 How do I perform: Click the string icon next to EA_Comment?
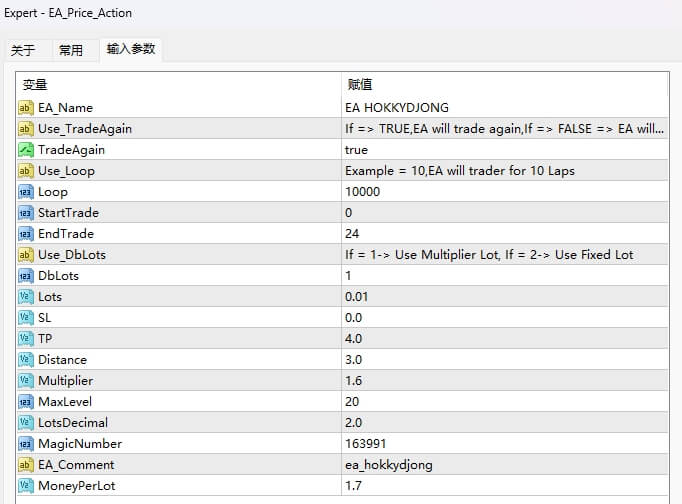coord(26,465)
